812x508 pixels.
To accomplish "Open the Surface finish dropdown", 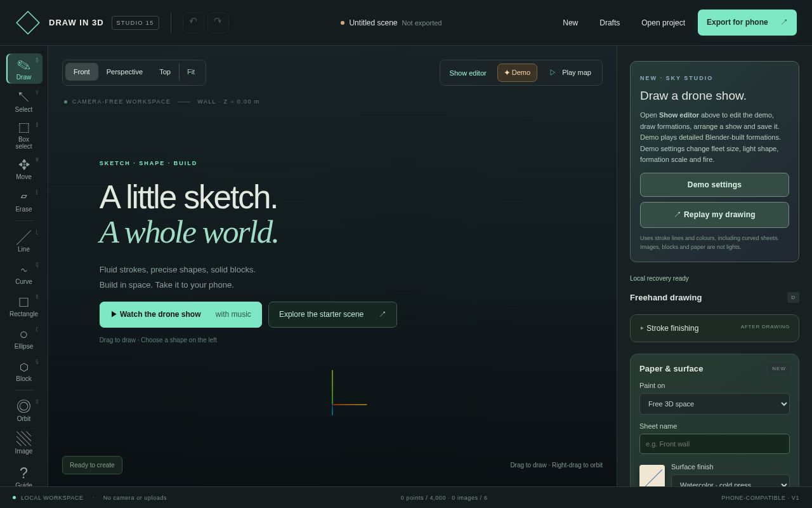I will coord(730,481).
